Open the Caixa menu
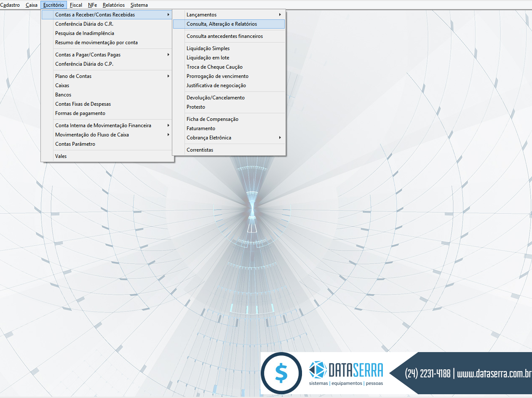Screen dimensions: 532x398 [x=32, y=5]
